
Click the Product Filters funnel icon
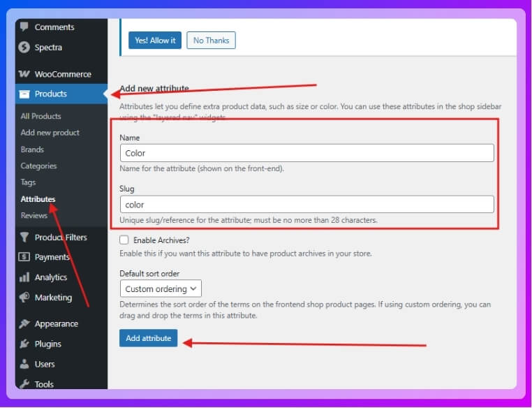24,238
